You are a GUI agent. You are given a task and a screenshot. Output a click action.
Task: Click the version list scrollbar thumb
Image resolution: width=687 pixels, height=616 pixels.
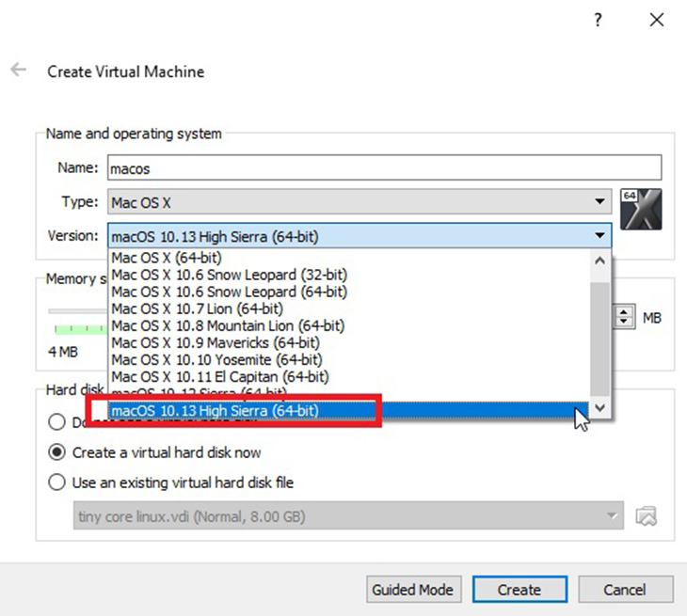click(x=600, y=338)
